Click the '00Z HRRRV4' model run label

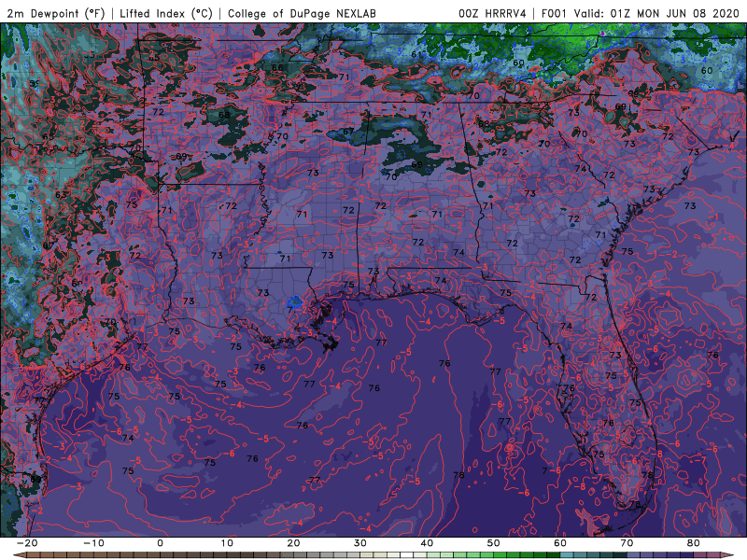click(x=492, y=13)
